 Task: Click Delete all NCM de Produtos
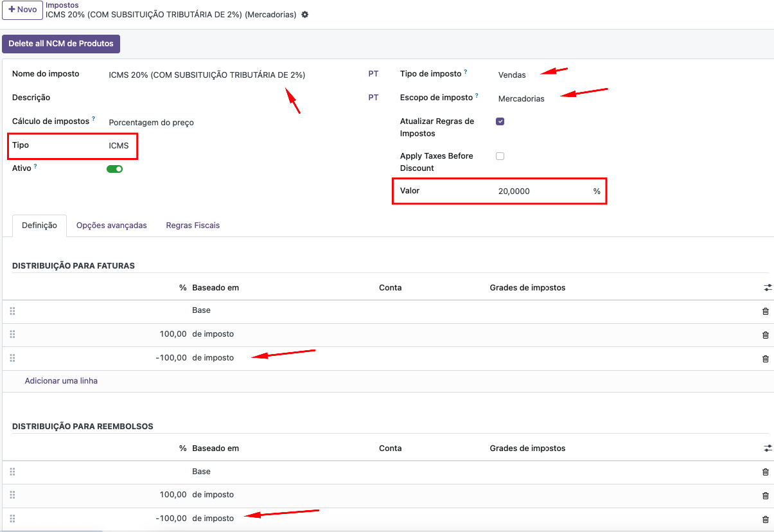[61, 44]
